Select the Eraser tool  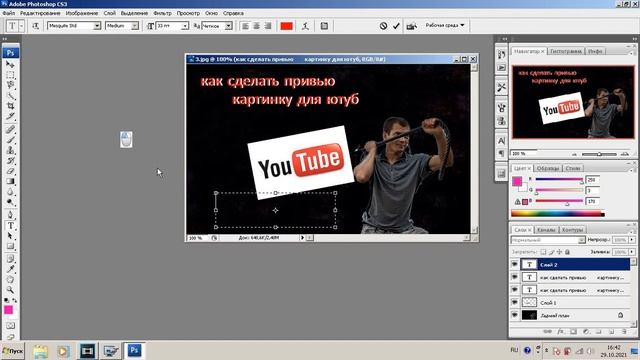click(x=10, y=171)
